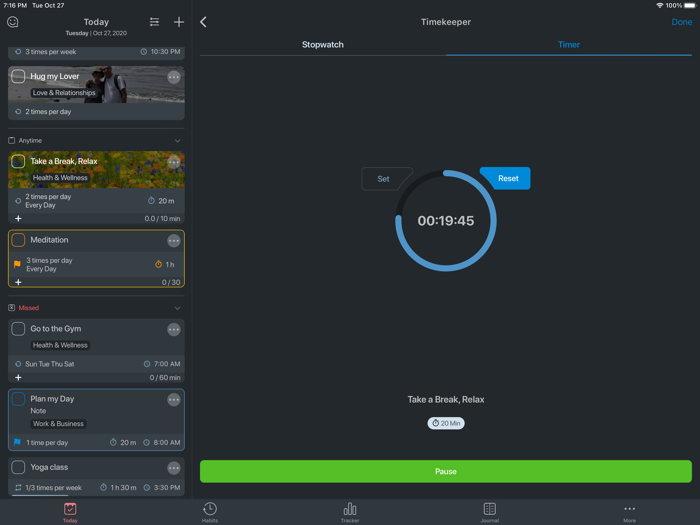Switch to the Stopwatch tab
Image resolution: width=700 pixels, height=525 pixels.
click(323, 45)
